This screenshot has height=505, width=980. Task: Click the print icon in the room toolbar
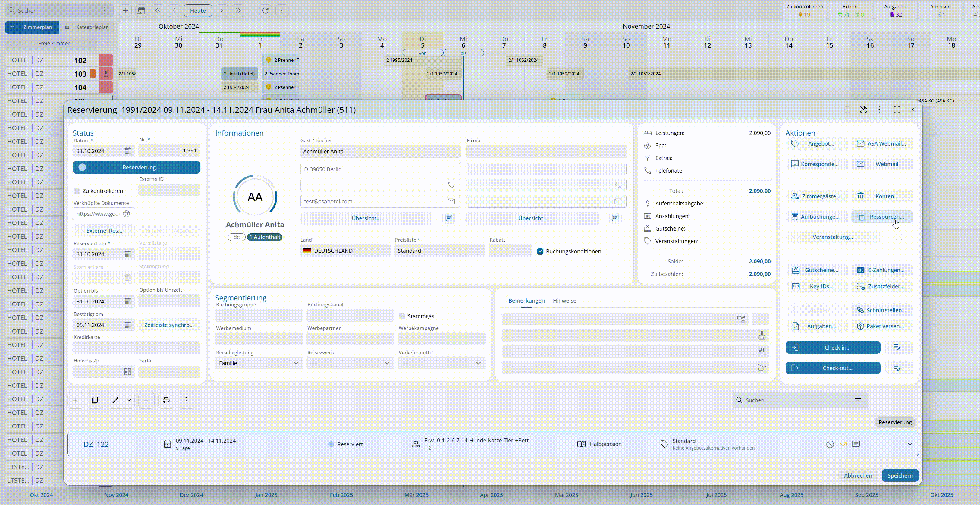(x=166, y=400)
